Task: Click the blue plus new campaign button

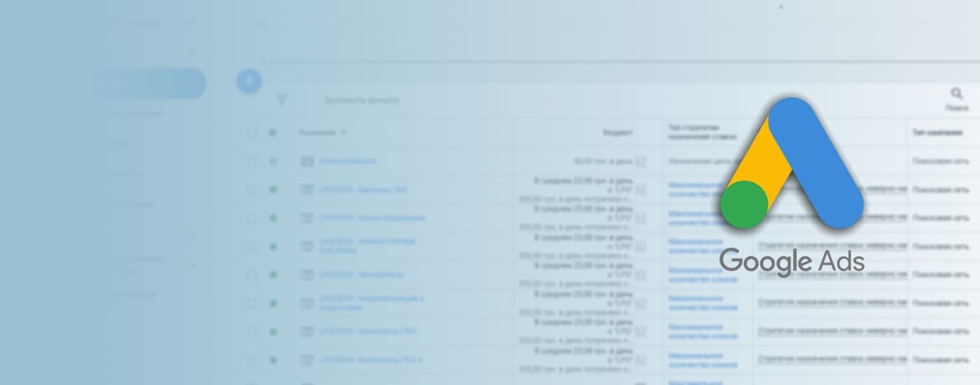Action: pos(248,81)
